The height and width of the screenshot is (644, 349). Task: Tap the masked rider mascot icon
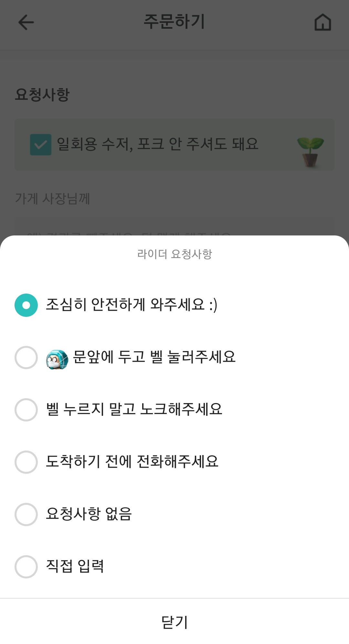point(57,359)
